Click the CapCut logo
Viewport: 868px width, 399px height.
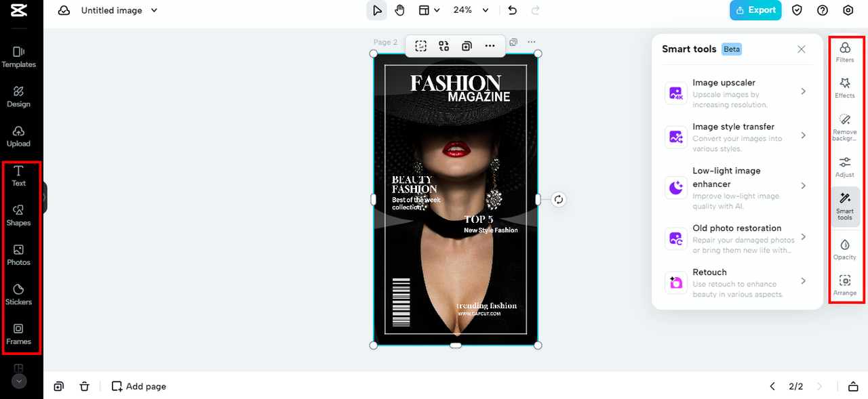(x=19, y=11)
